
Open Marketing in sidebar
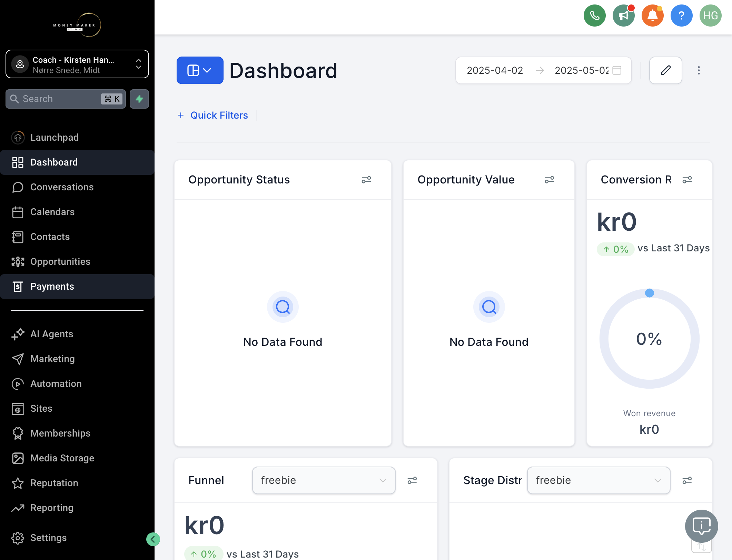point(77,359)
